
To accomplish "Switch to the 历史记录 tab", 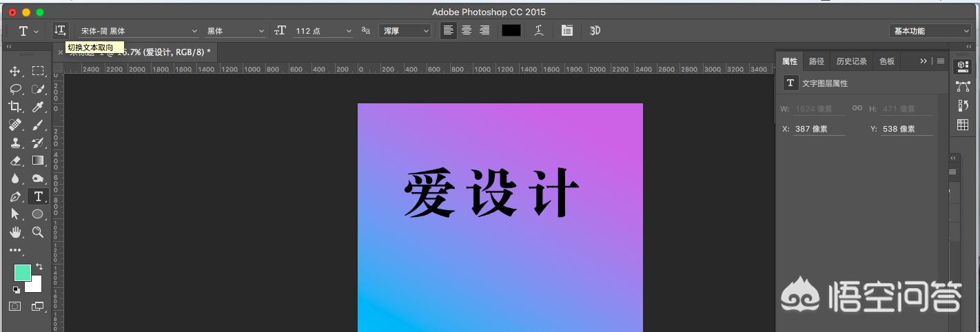I will pyautogui.click(x=852, y=61).
